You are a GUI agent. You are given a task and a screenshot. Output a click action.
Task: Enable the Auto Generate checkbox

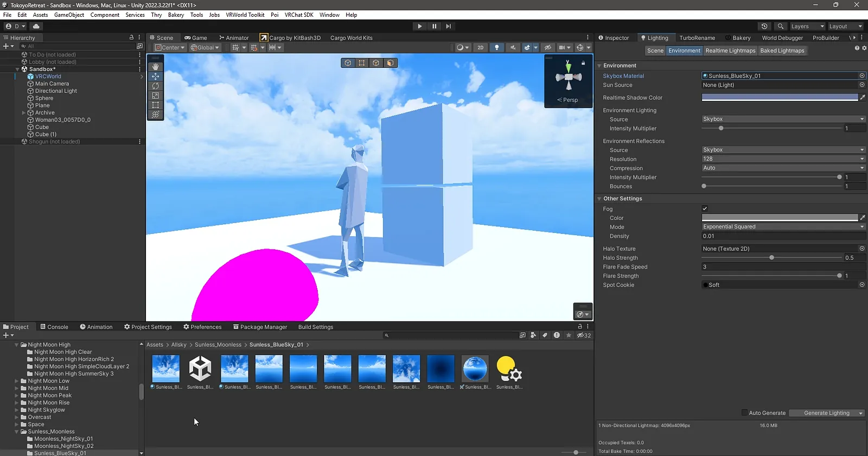coord(744,413)
